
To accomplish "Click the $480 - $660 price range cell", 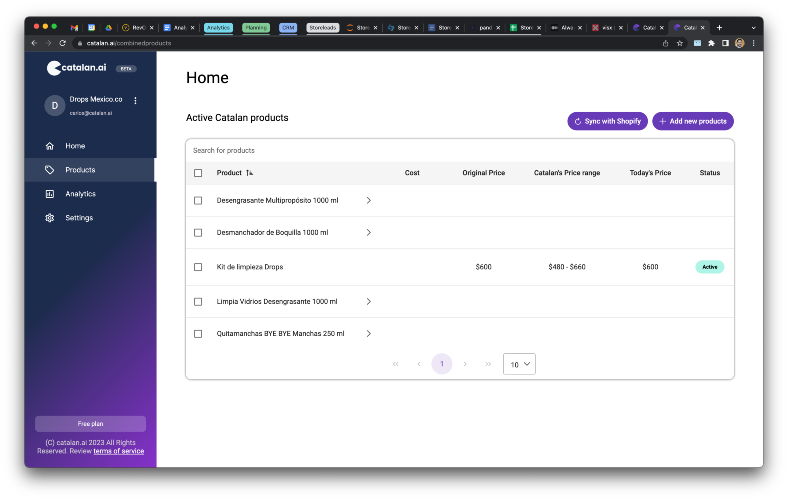I will tap(567, 267).
